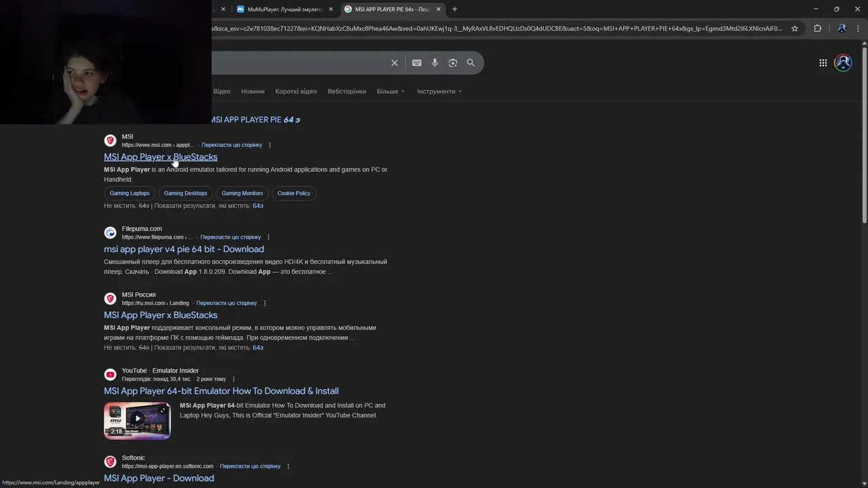Image resolution: width=868 pixels, height=488 pixels.
Task: Click the Softonic site favicon
Action: (110, 462)
